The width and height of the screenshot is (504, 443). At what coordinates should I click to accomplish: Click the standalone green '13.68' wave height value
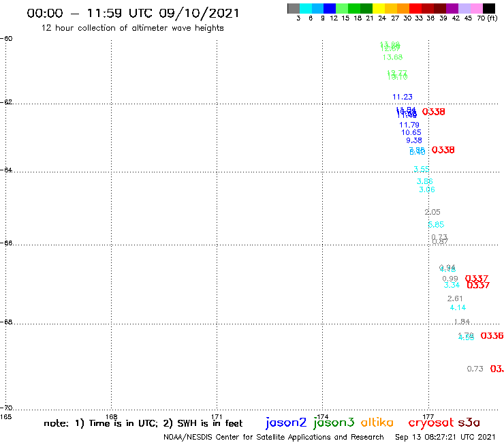[x=392, y=57]
